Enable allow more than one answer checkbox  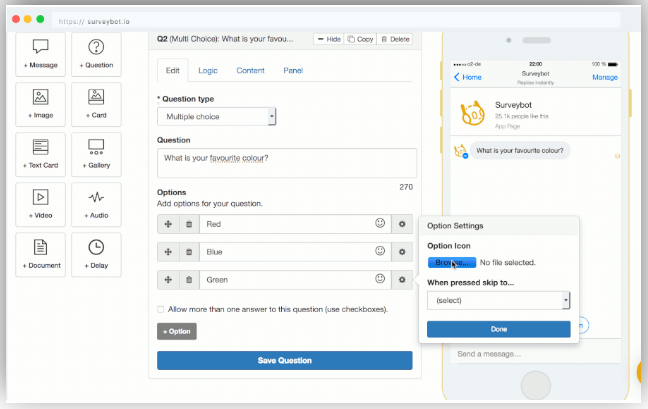coord(160,309)
